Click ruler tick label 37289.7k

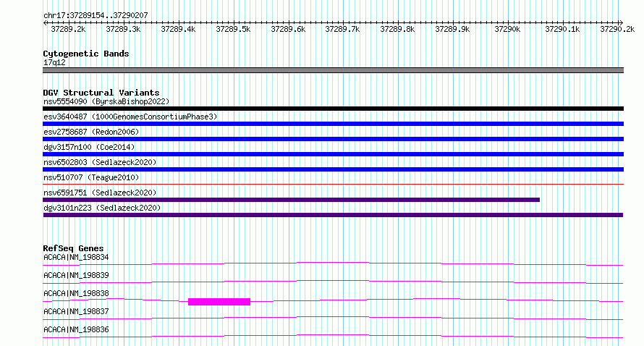(342, 29)
